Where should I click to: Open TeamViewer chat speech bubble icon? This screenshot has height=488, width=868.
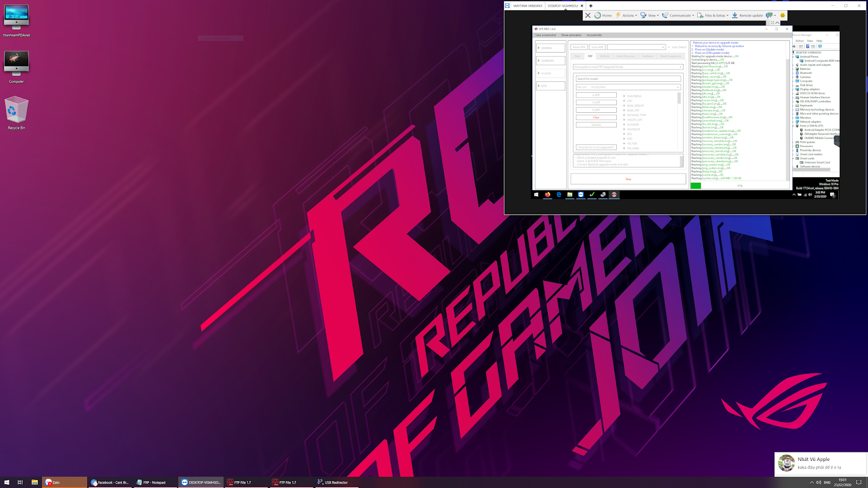(769, 15)
